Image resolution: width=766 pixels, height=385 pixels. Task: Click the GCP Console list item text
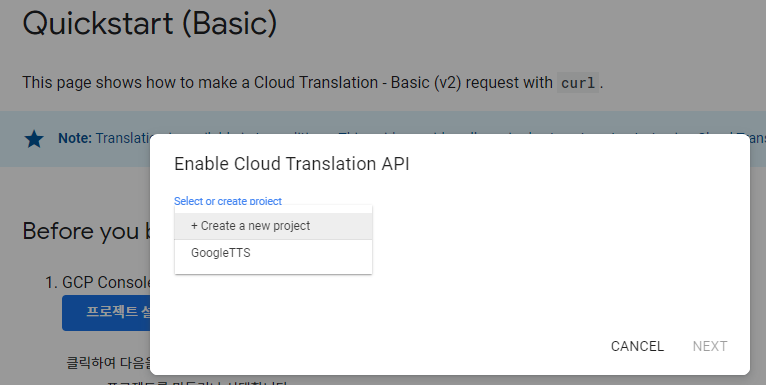tap(106, 282)
